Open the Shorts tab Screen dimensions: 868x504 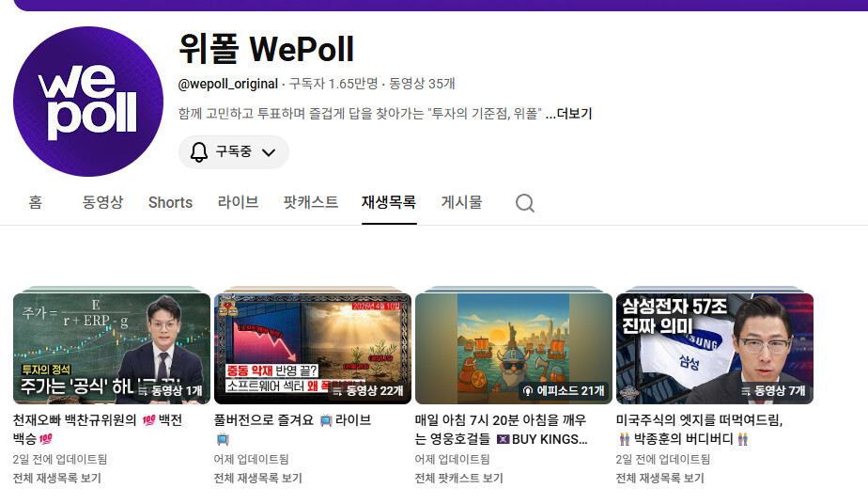[x=171, y=202]
